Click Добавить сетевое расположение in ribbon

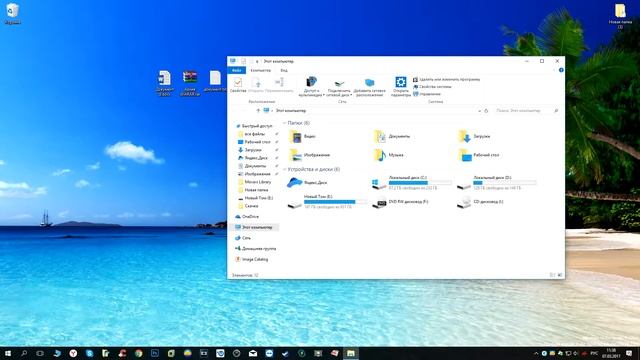pos(369,87)
